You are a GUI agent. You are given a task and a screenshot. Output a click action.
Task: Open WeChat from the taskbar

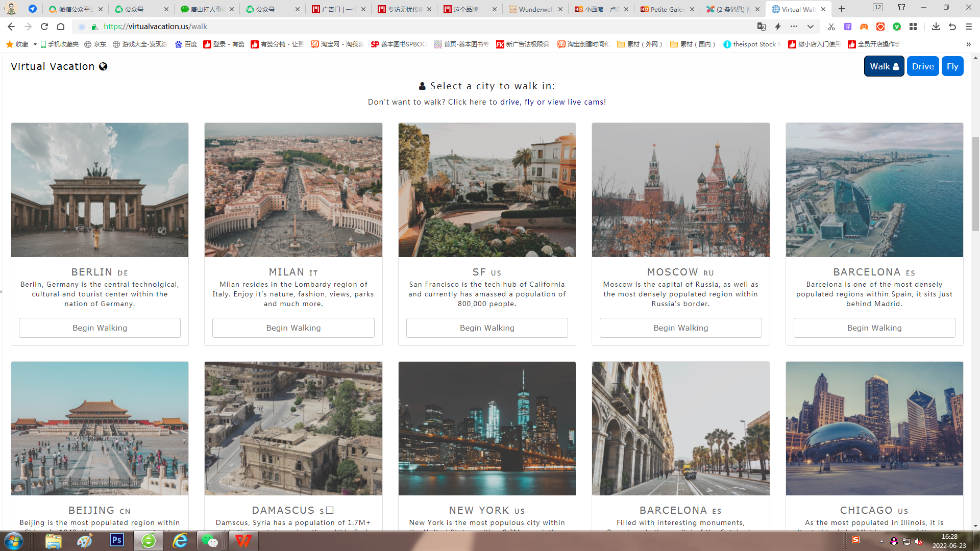210,541
